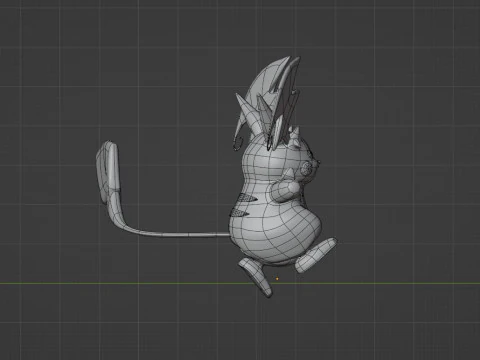The image size is (480, 360).
Task: Click the character's raised front foot
Action: (316, 255)
